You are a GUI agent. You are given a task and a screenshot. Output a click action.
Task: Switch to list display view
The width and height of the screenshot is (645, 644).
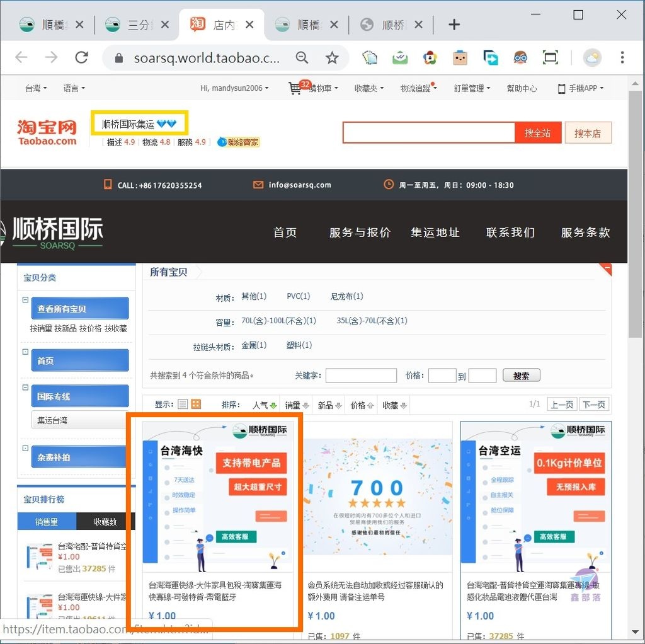click(x=183, y=404)
